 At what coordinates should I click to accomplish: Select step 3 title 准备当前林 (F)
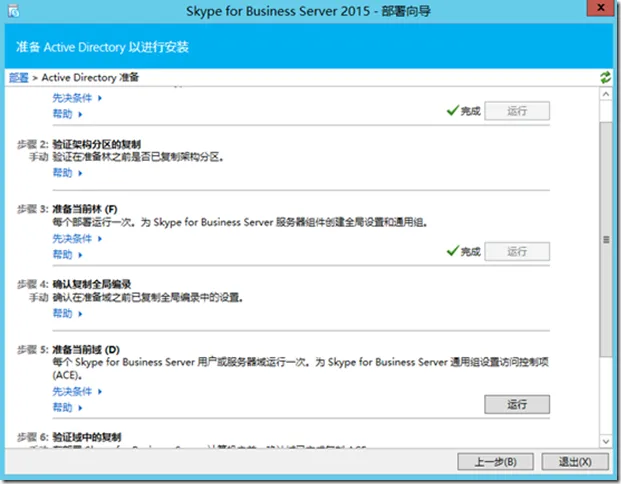click(x=85, y=209)
